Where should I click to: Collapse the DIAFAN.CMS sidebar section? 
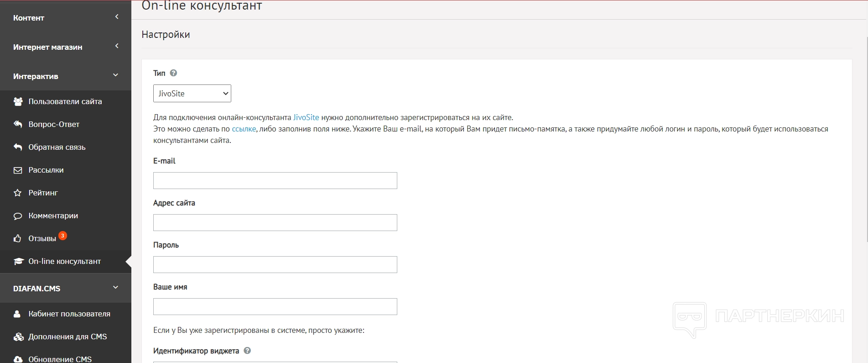click(66, 288)
